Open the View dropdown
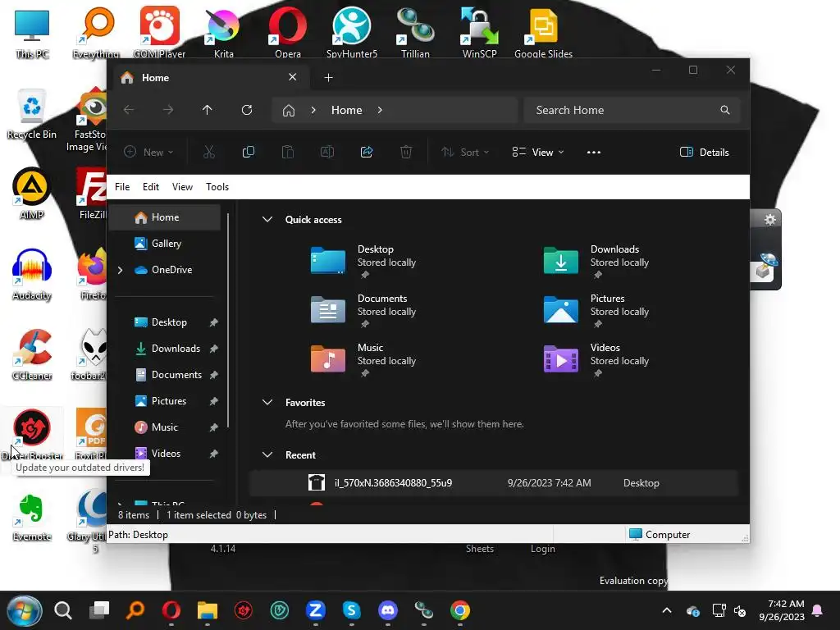 click(538, 152)
